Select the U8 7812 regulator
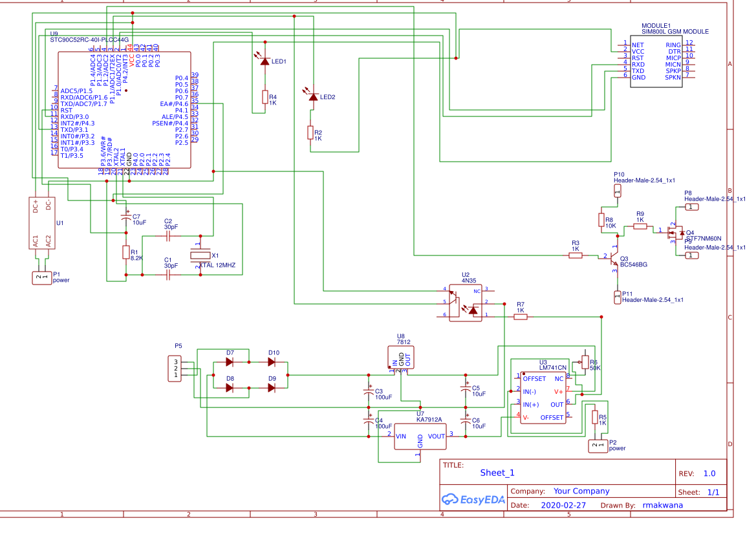The height and width of the screenshot is (538, 756). (x=401, y=357)
